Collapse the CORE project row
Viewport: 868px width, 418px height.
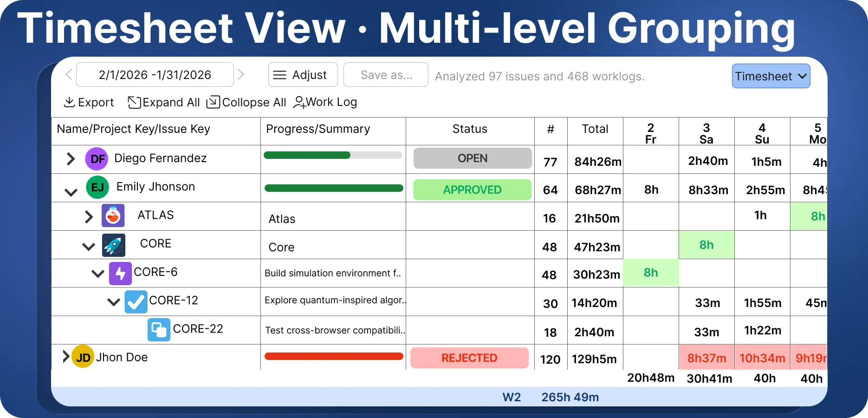(89, 246)
